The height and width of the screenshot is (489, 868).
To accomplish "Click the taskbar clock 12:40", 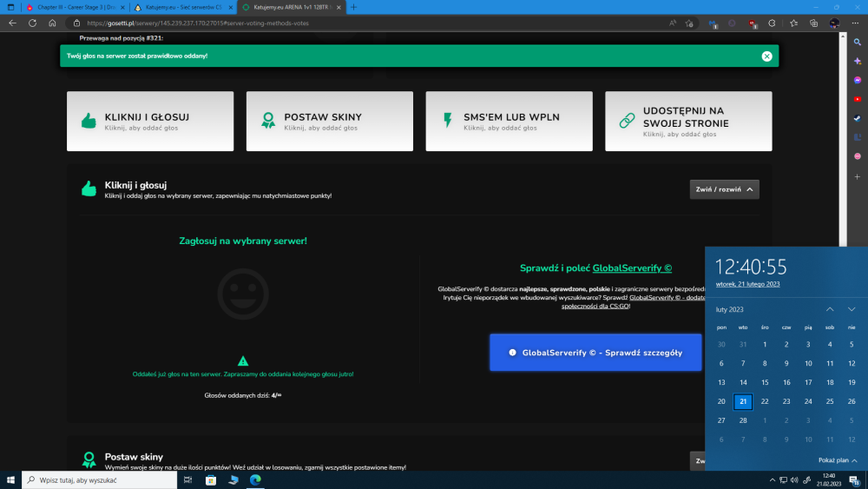I will pos(829,480).
